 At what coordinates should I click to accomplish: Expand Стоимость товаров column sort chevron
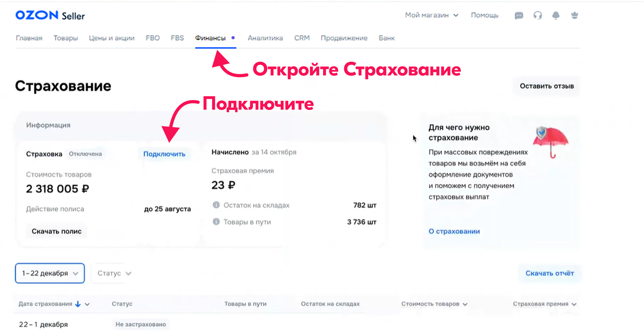[x=465, y=304]
